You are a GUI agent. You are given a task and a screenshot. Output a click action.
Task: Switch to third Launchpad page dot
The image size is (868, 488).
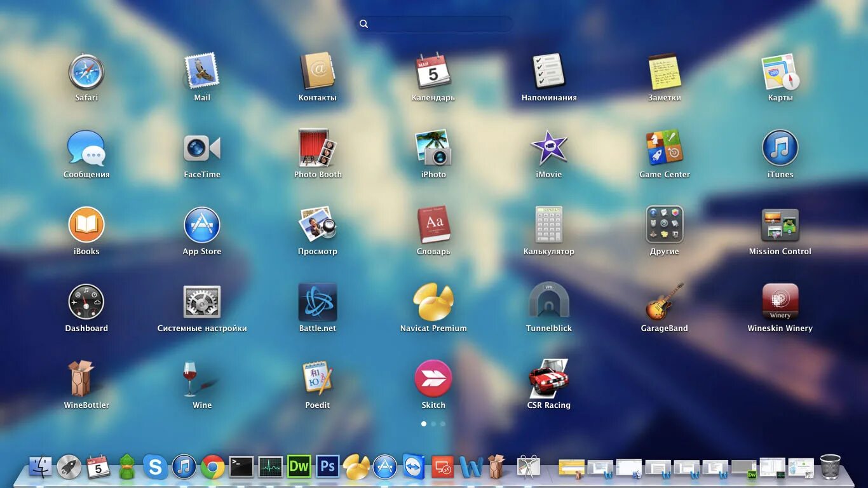coord(443,424)
